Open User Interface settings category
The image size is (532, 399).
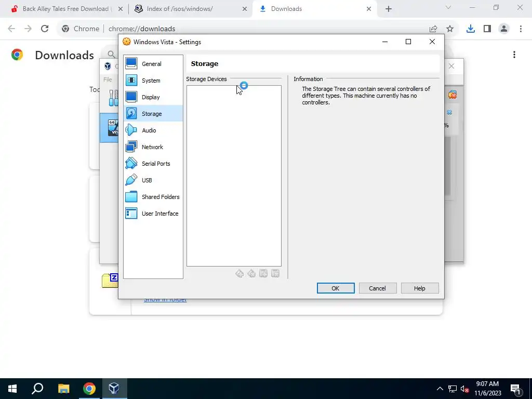coord(153,214)
